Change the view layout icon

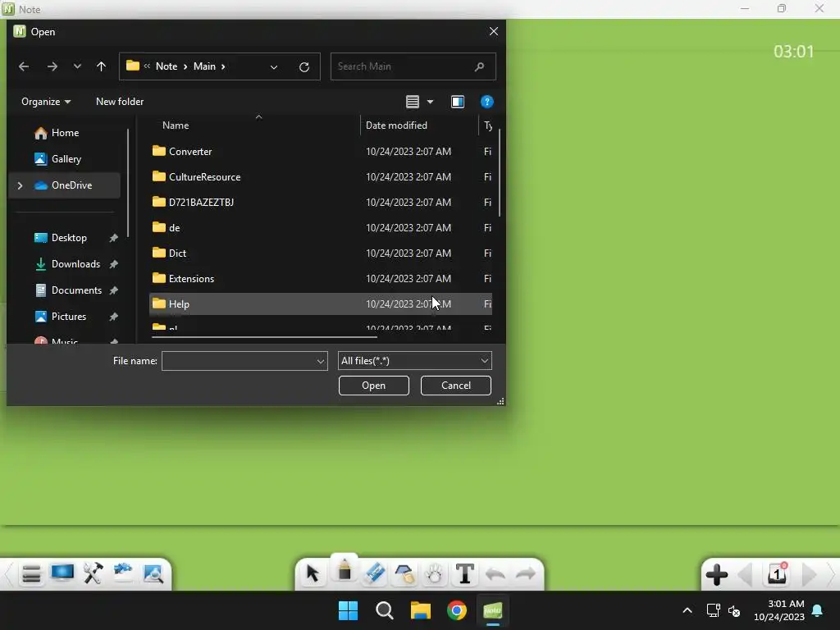click(412, 102)
